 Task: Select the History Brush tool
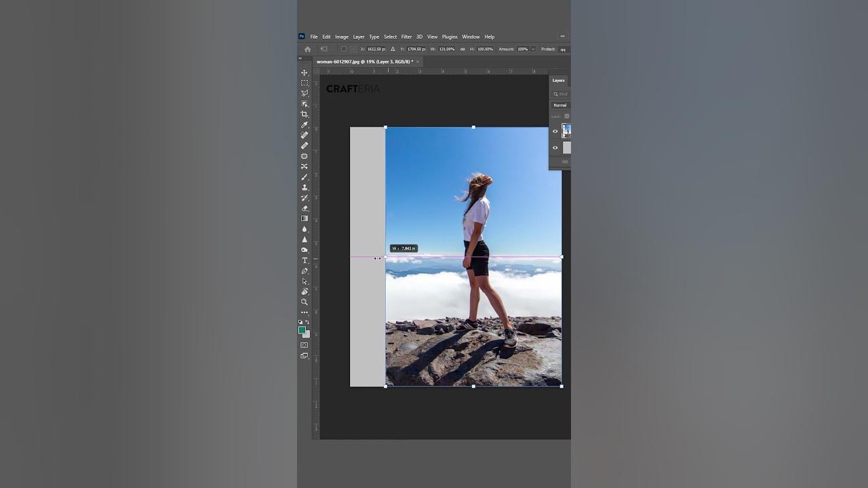pyautogui.click(x=304, y=198)
